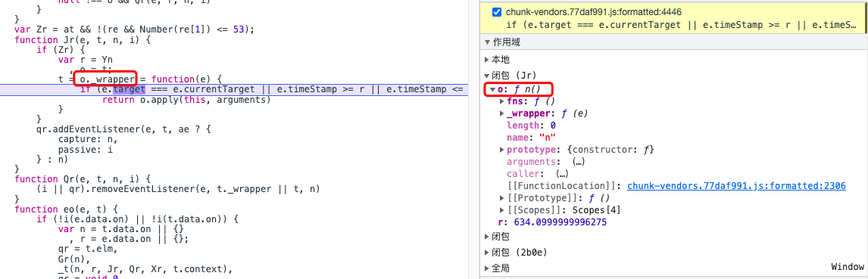868x279 pixels.
Task: Collapse the o: ƒ n() variable
Action: click(x=492, y=89)
